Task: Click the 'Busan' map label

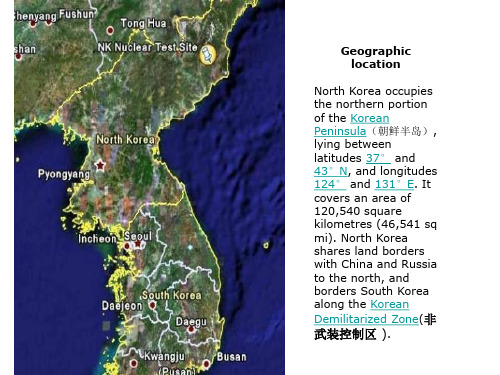Action: (x=232, y=357)
